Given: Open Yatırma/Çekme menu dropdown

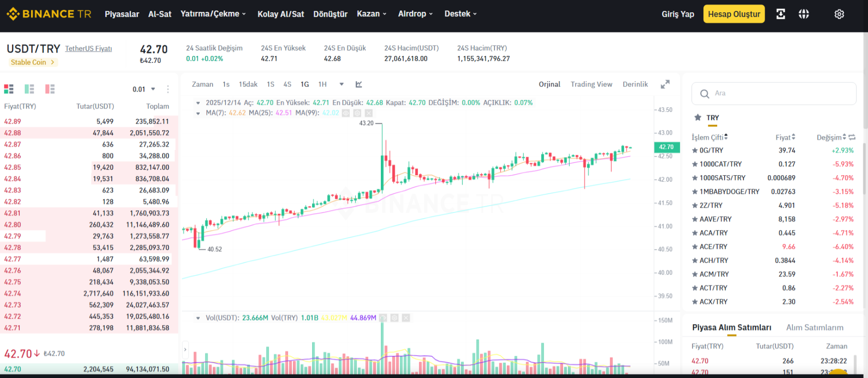Looking at the screenshot, I should 213,14.
